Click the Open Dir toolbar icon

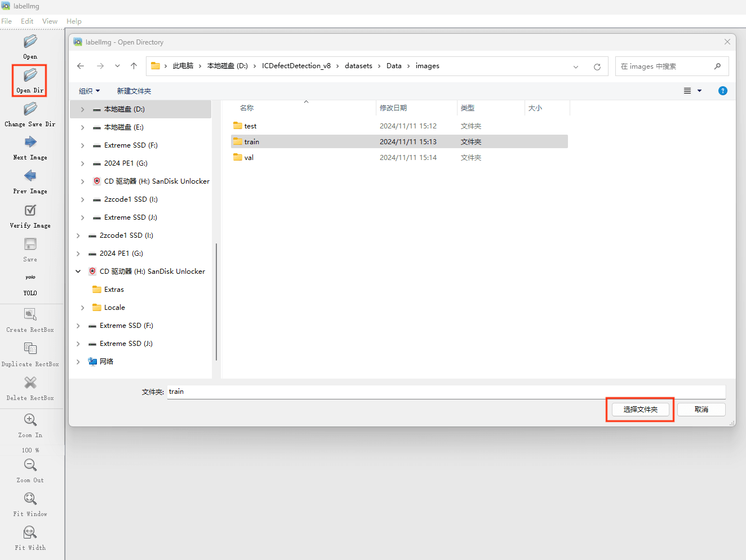tap(30, 75)
